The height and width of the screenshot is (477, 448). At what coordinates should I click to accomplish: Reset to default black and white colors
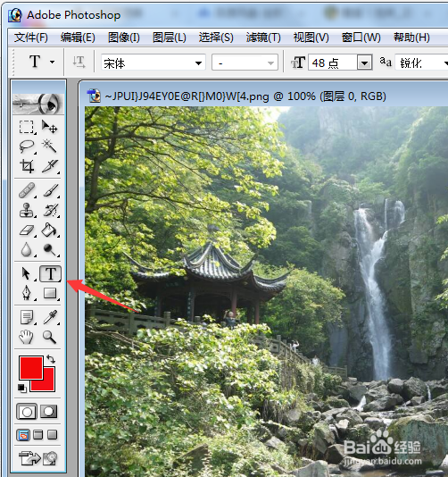(22, 388)
